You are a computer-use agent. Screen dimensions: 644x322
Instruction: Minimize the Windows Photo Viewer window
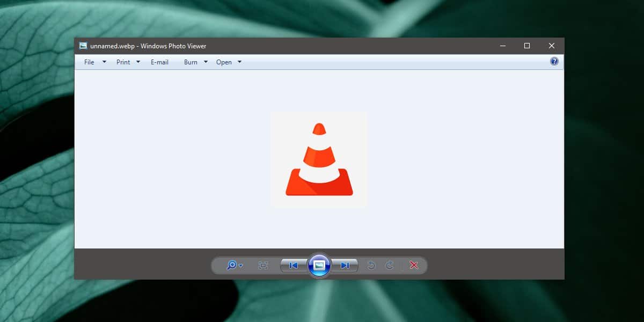pyautogui.click(x=503, y=46)
